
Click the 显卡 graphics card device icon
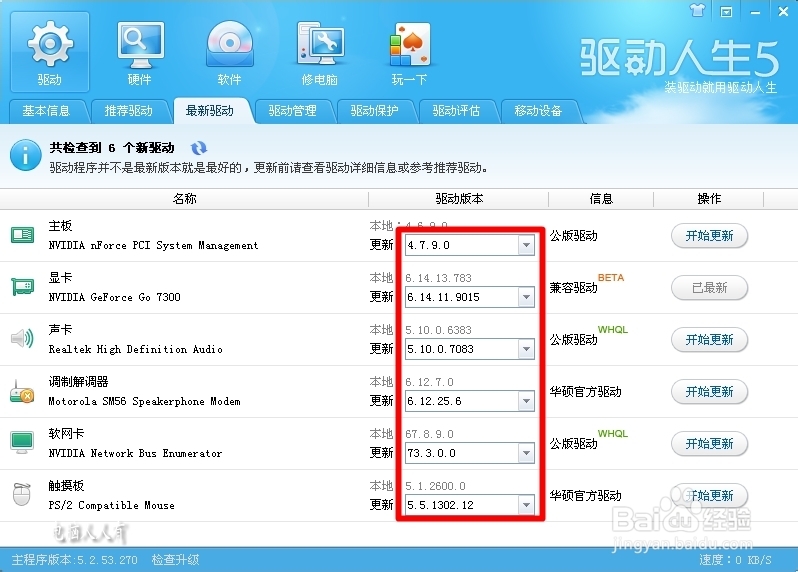coord(22,287)
